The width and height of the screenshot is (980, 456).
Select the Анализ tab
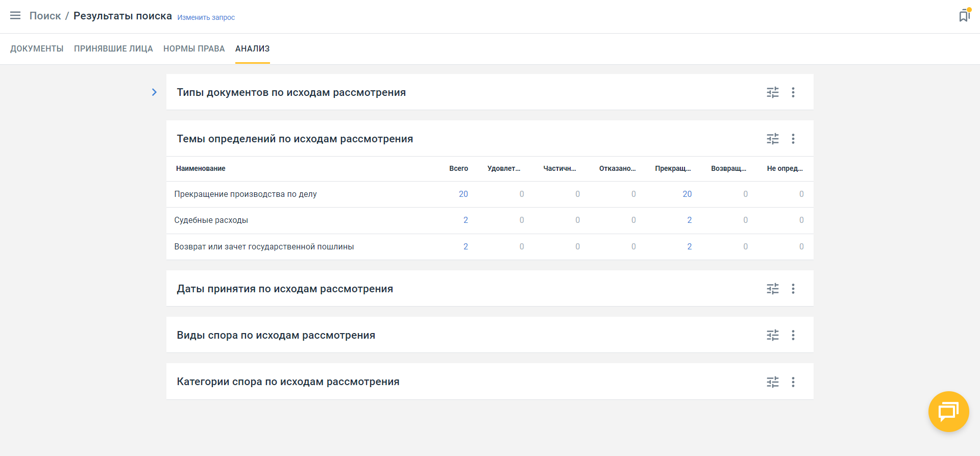tap(253, 48)
